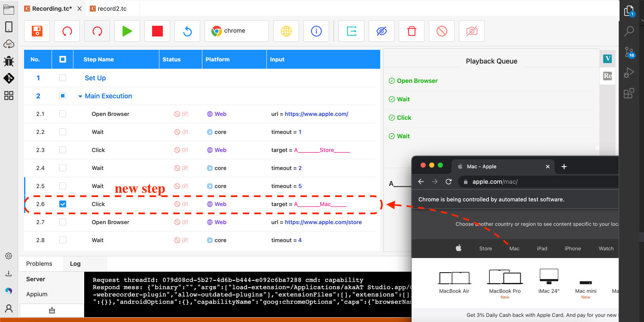The image size is (644, 322).
Task: Click the red Save floppy disk icon
Action: tap(37, 31)
